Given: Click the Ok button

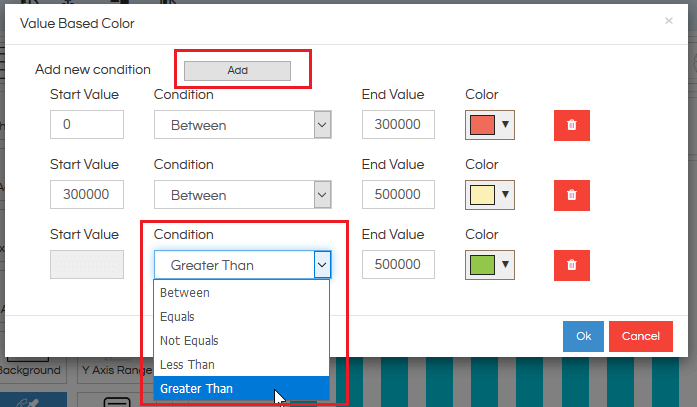Looking at the screenshot, I should (583, 336).
